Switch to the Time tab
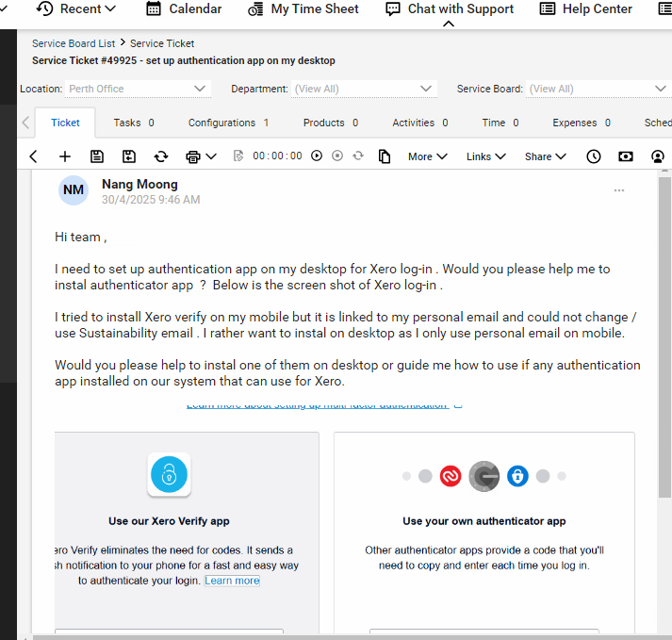 point(500,123)
